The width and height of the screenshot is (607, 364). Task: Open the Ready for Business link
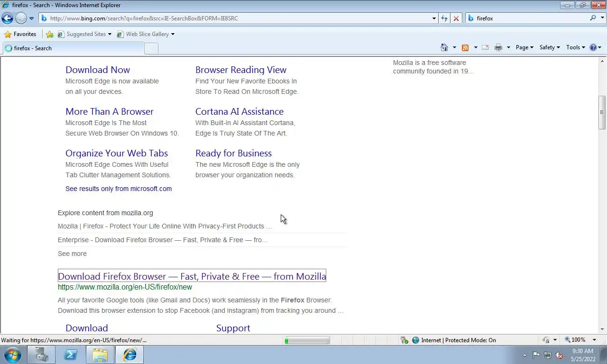click(233, 153)
